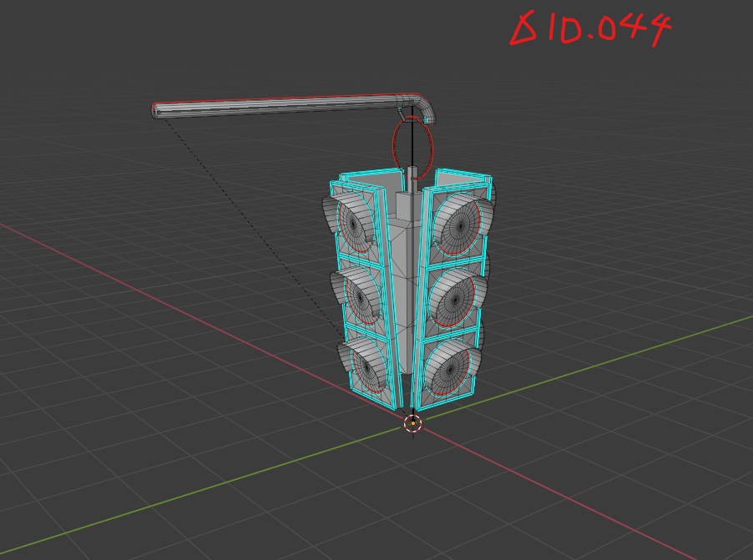Image resolution: width=753 pixels, height=560 pixels.
Task: Click the bottom lens on the left signal panel
Action: [x=369, y=366]
